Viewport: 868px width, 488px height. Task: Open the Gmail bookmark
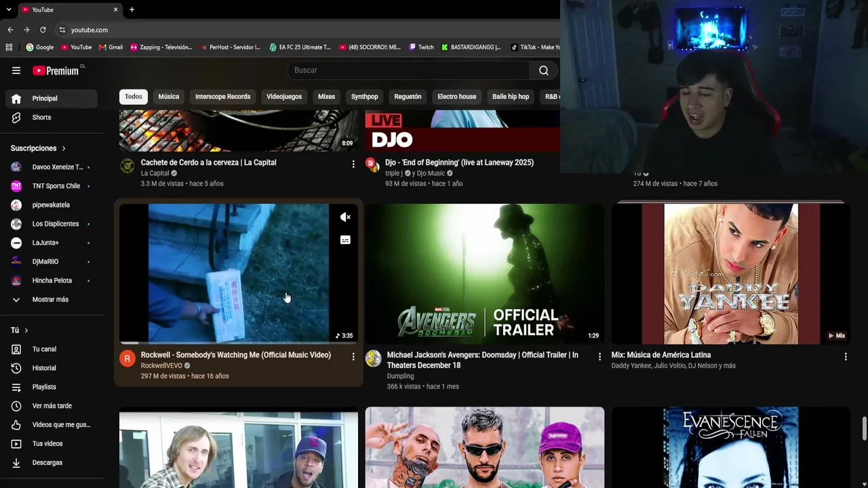click(x=111, y=47)
